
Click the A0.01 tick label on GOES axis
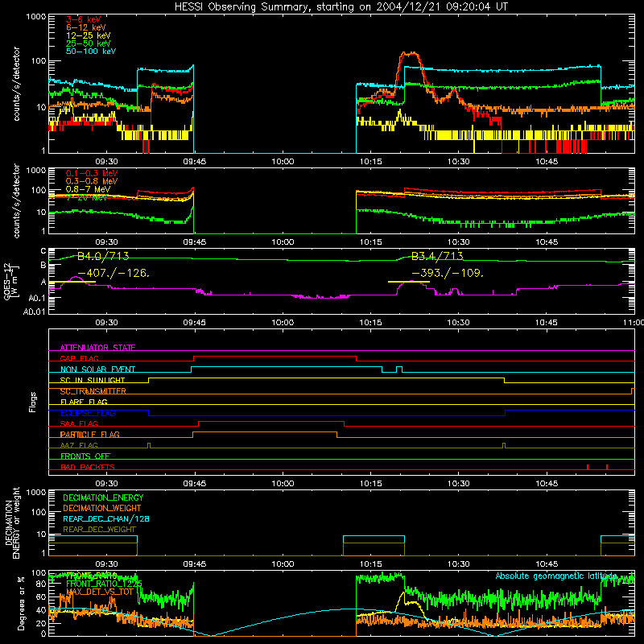click(x=35, y=312)
